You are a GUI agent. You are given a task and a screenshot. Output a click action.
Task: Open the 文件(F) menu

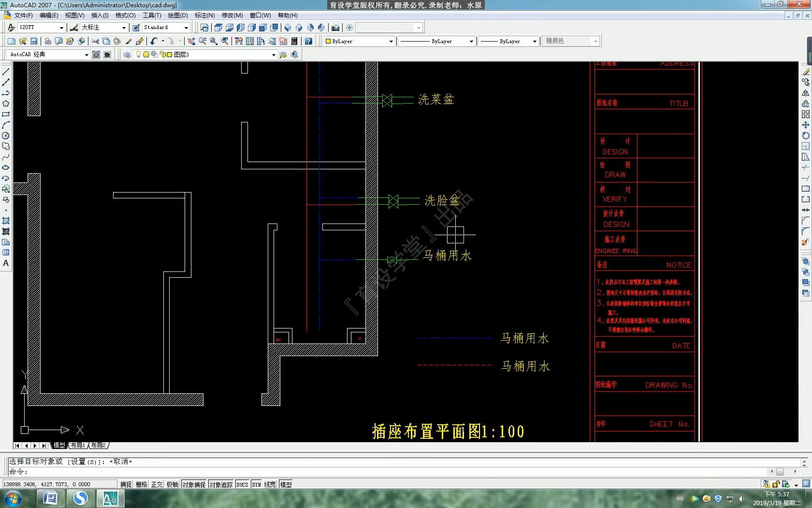[x=23, y=15]
